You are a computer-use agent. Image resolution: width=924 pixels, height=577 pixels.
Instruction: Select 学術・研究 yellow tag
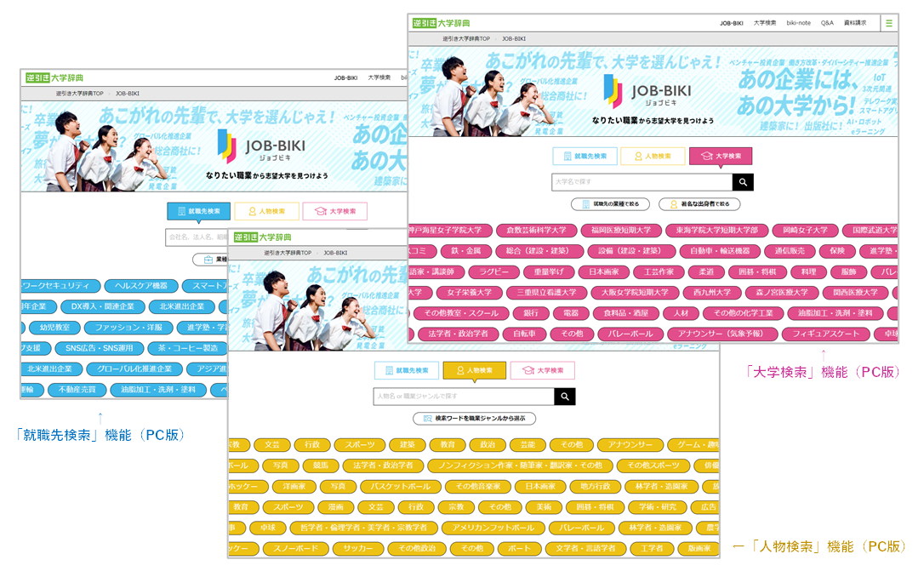click(657, 507)
